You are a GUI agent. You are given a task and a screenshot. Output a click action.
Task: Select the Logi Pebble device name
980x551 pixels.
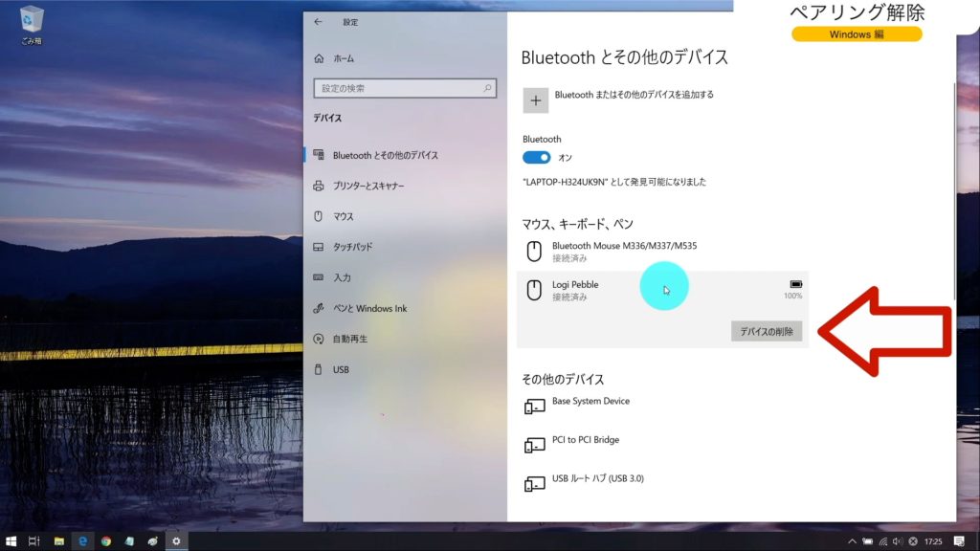575,284
